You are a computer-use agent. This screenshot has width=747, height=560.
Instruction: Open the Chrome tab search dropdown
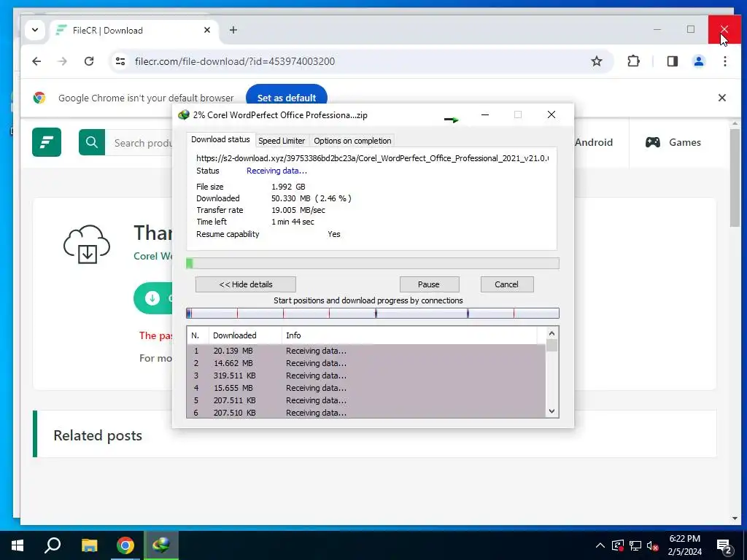tap(35, 30)
